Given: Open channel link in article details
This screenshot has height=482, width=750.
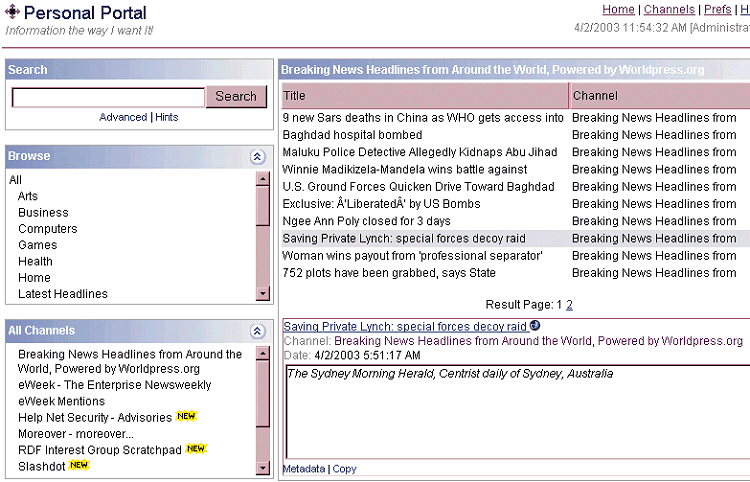Looking at the screenshot, I should pos(538,341).
